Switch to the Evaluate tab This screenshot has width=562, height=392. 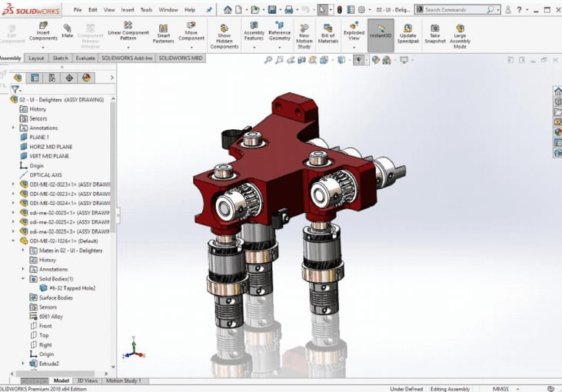pos(85,58)
